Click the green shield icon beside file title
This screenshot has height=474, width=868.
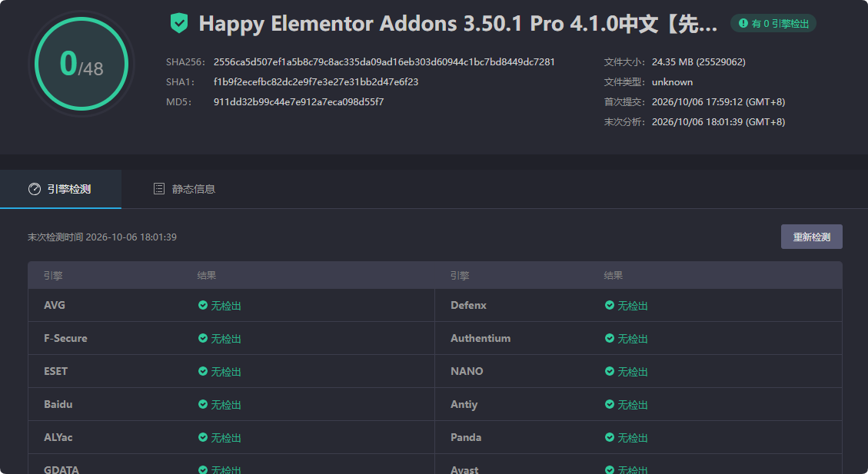(x=179, y=23)
